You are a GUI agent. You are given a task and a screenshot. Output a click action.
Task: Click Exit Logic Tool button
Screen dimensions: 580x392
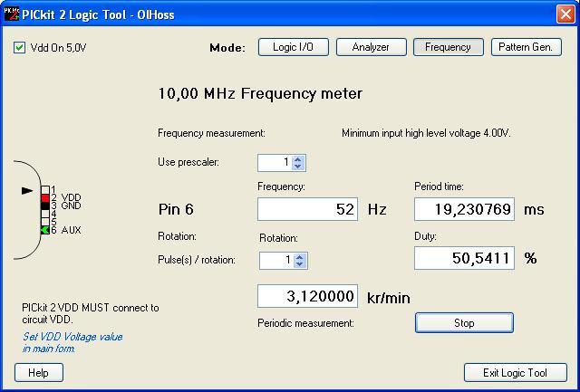[516, 373]
